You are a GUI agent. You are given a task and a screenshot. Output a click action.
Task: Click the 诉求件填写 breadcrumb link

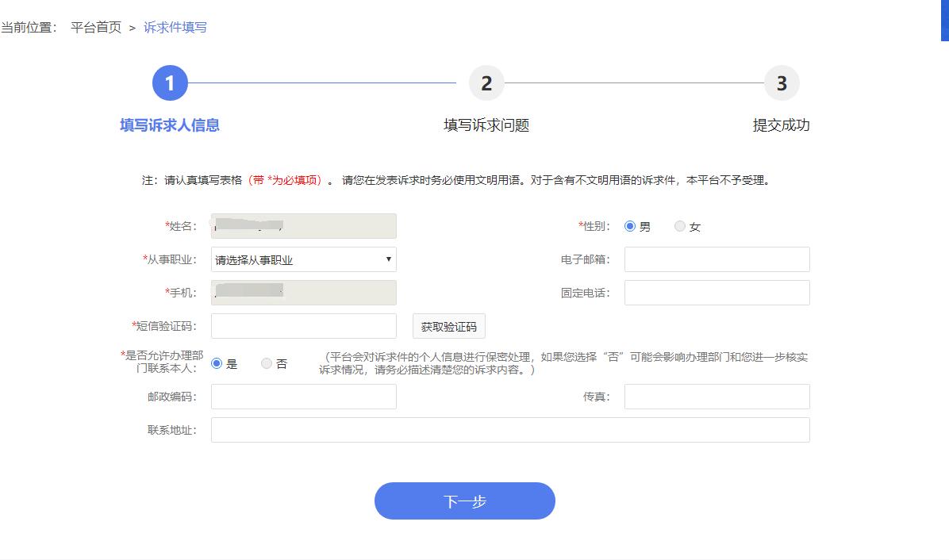tap(174, 26)
